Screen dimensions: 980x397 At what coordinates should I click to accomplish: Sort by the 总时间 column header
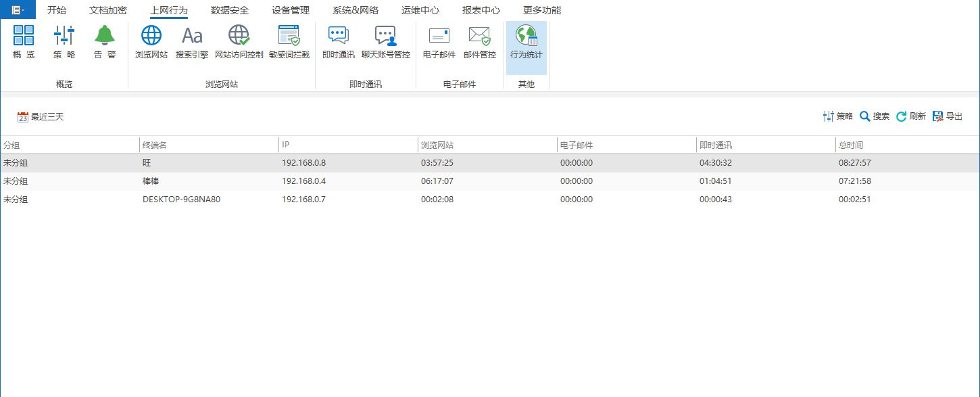907,145
